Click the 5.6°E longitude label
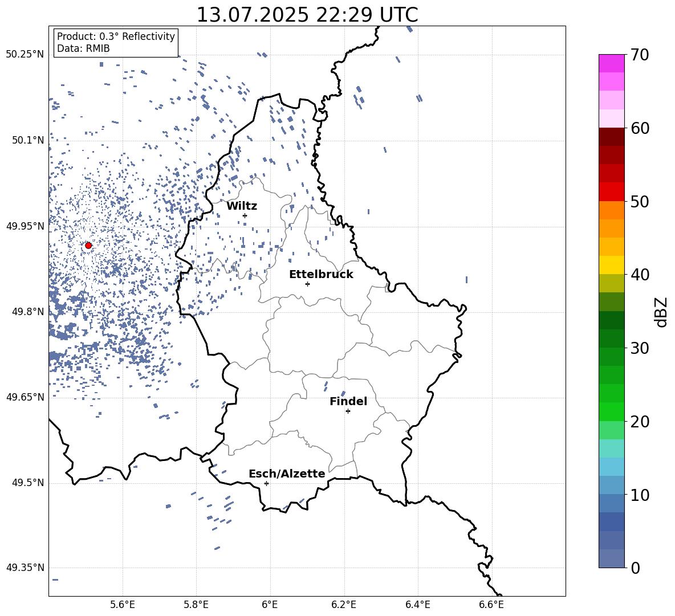 point(123,605)
